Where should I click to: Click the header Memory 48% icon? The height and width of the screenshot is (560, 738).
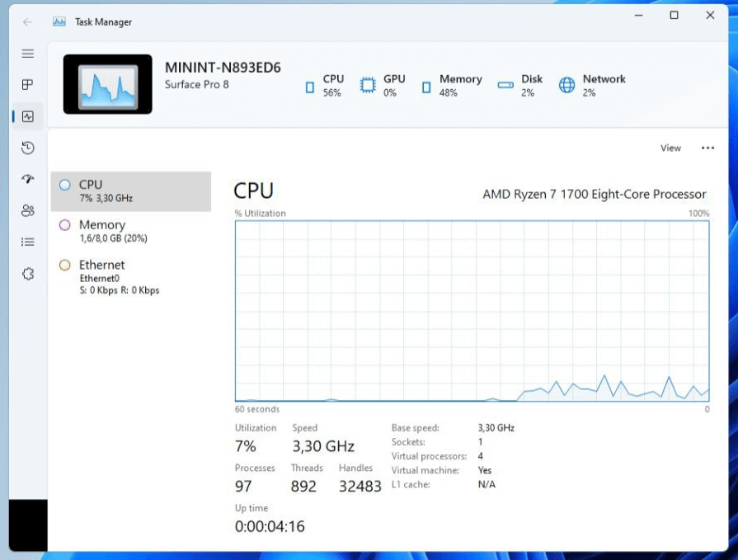[426, 87]
